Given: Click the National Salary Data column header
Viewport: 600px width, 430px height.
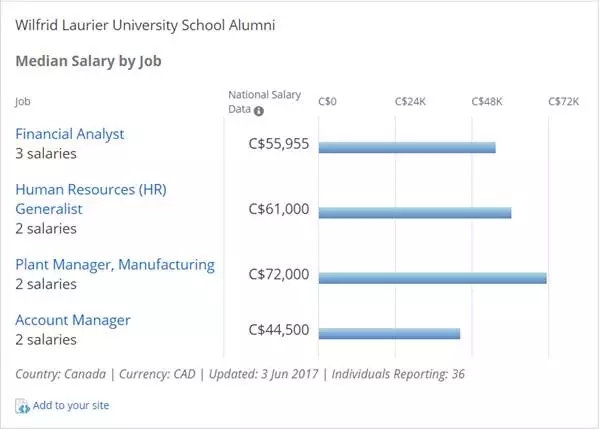Looking at the screenshot, I should (250, 101).
